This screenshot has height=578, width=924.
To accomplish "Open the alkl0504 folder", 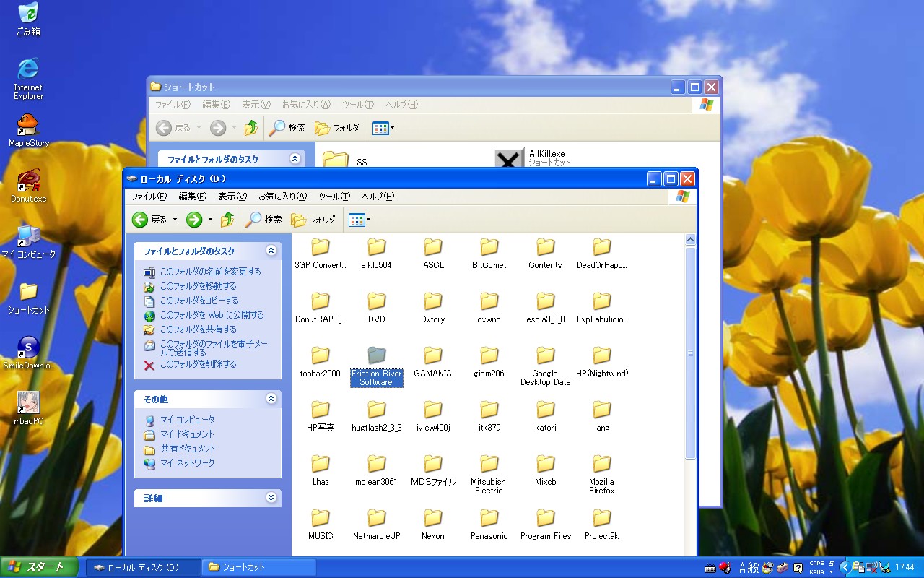I will [x=377, y=253].
